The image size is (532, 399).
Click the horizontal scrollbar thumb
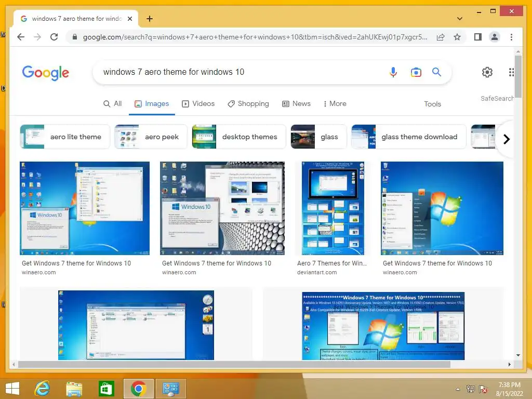234,364
